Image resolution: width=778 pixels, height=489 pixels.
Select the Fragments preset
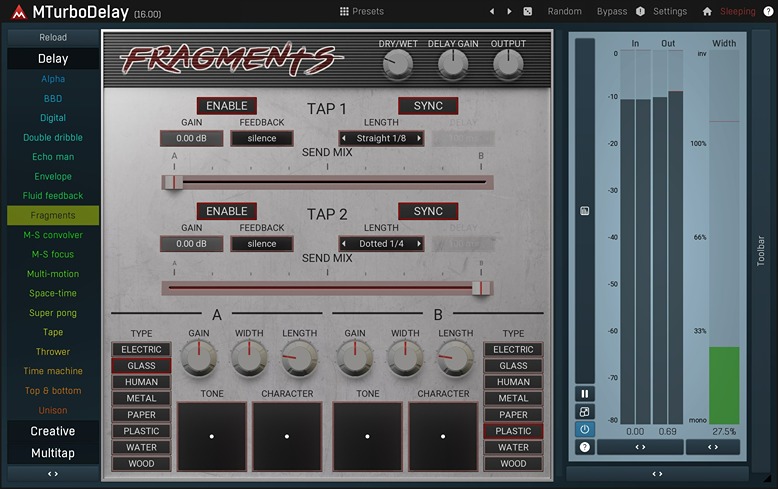click(53, 215)
